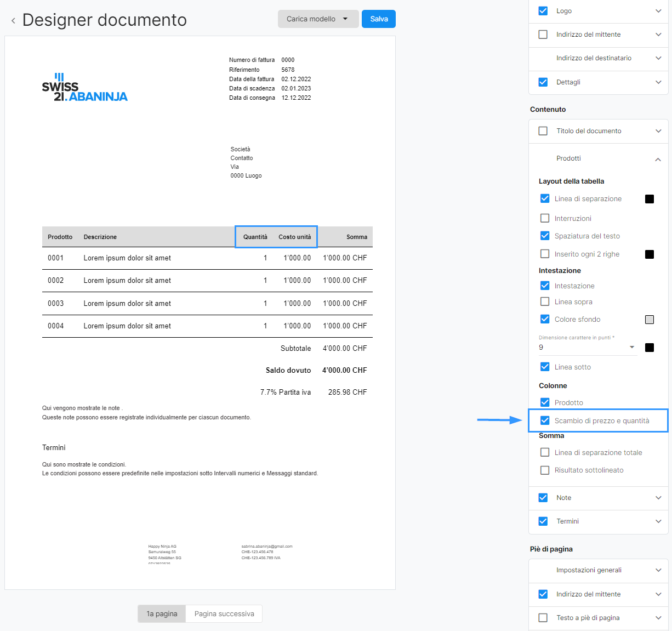This screenshot has width=672, height=631.
Task: Click the back arrow beside Designer documento
Action: [13, 21]
